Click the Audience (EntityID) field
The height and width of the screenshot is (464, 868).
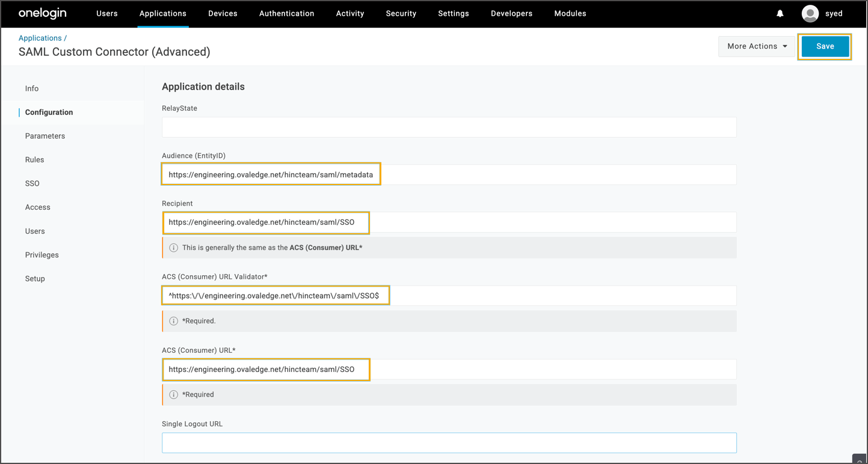[x=449, y=175]
